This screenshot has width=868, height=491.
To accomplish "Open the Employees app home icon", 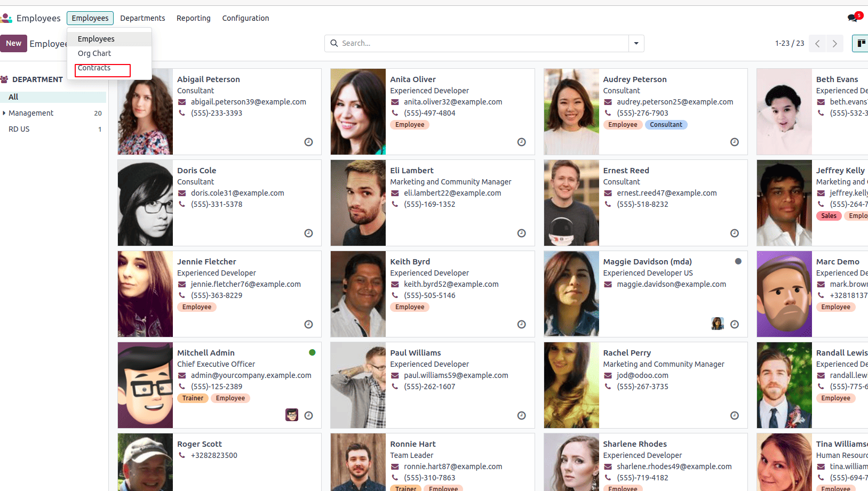I will [6, 18].
